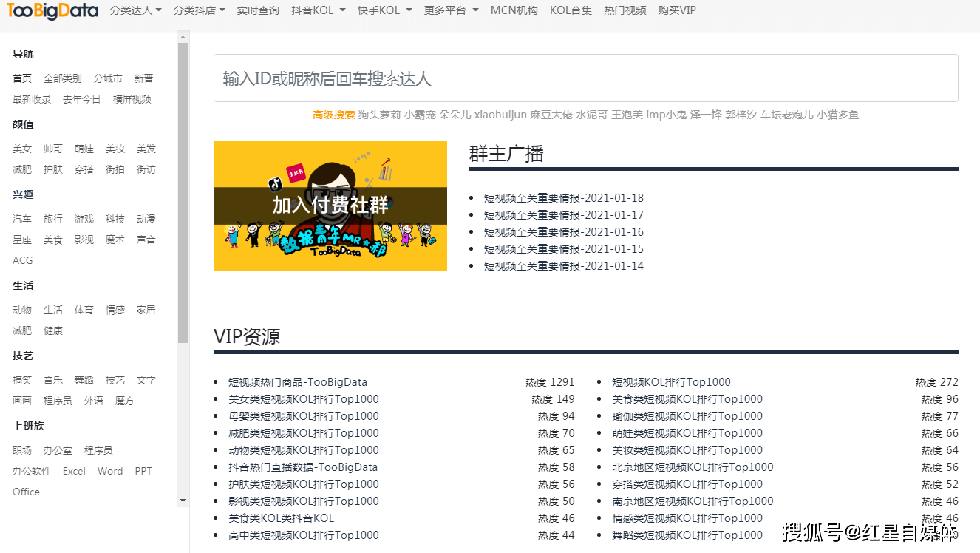Open 短视频至关重要情报-2021-01-18 link
The height and width of the screenshot is (553, 980).
tap(564, 198)
